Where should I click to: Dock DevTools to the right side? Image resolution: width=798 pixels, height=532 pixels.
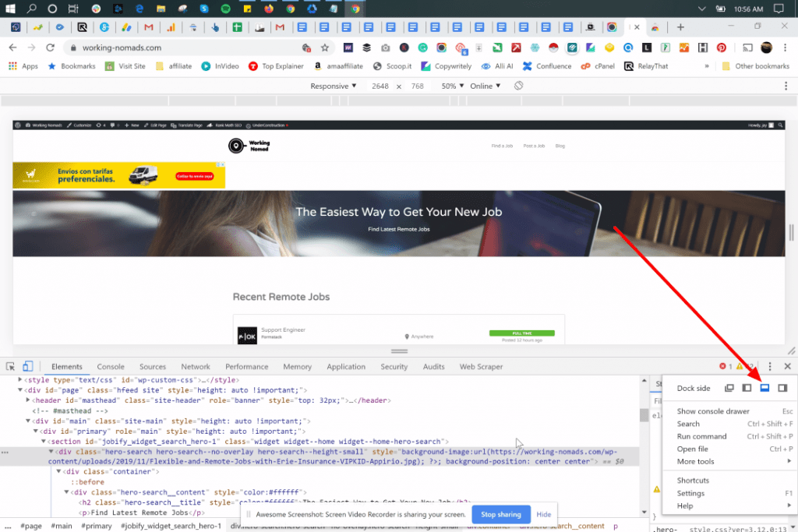point(782,388)
